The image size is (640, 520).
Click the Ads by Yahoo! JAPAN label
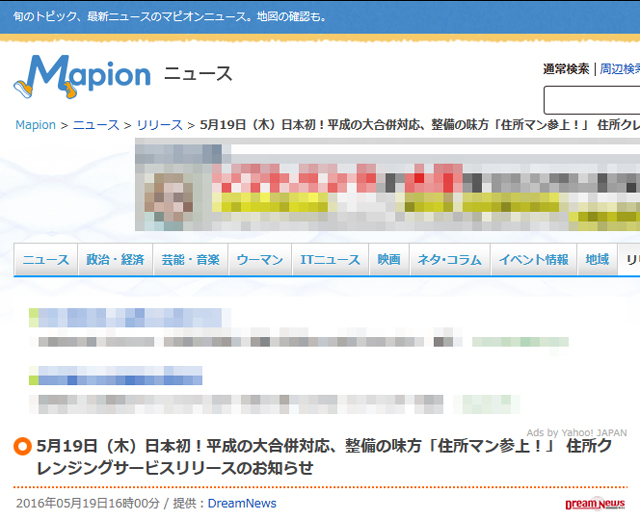(576, 433)
